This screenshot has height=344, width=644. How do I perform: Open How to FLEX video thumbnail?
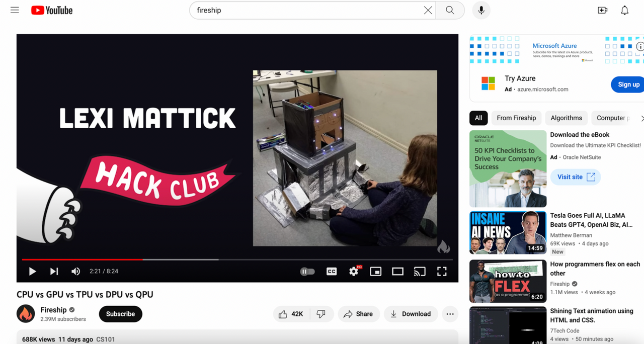508,281
